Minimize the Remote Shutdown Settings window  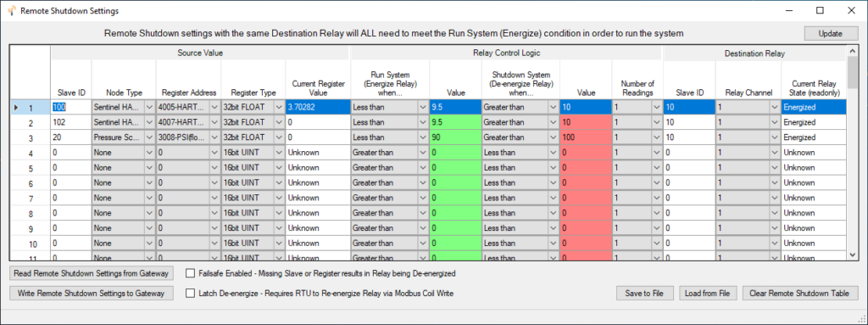point(790,10)
